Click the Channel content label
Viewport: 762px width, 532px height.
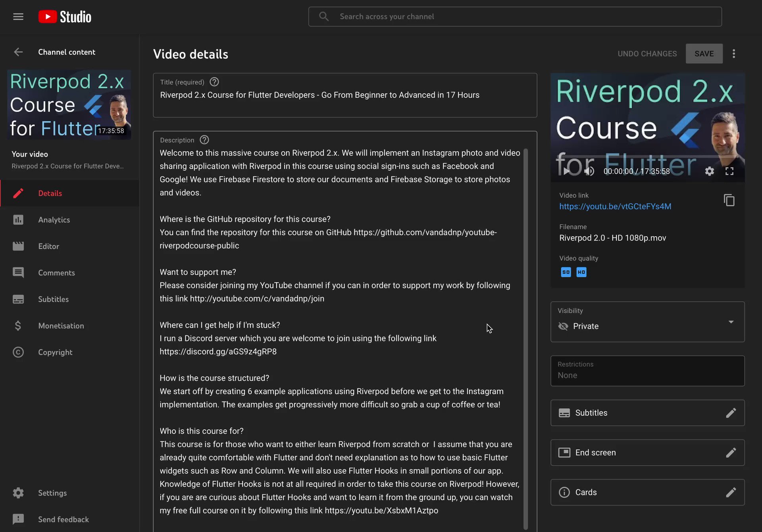[x=67, y=52]
